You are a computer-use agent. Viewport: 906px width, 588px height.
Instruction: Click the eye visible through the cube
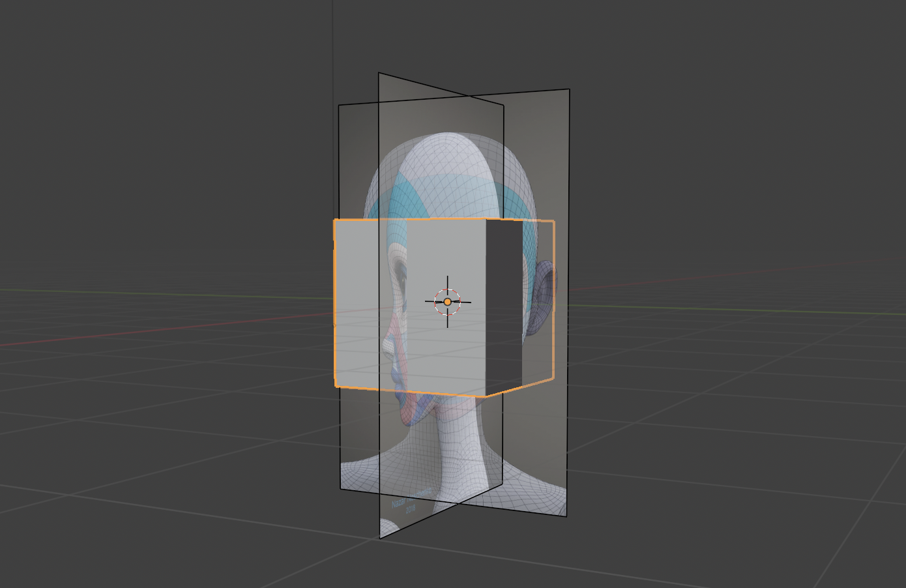click(x=402, y=286)
